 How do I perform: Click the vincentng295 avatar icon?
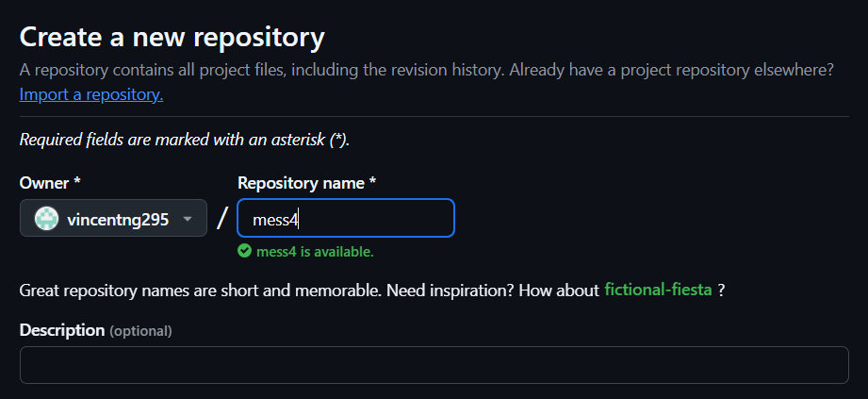pos(46,219)
